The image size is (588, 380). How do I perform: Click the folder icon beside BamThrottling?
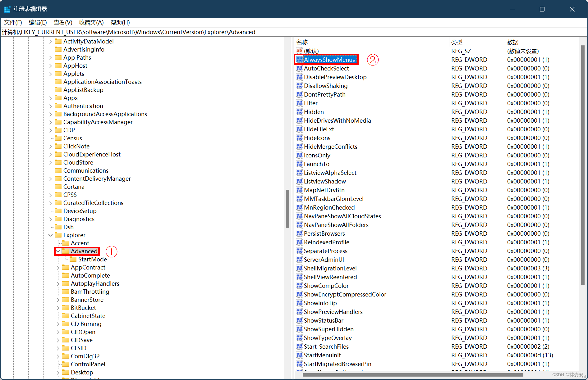(x=66, y=292)
